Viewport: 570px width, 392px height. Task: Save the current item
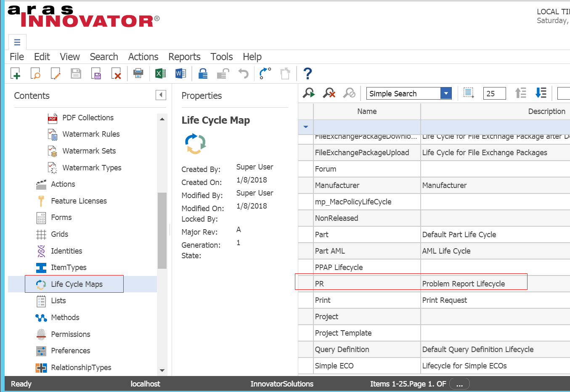76,73
